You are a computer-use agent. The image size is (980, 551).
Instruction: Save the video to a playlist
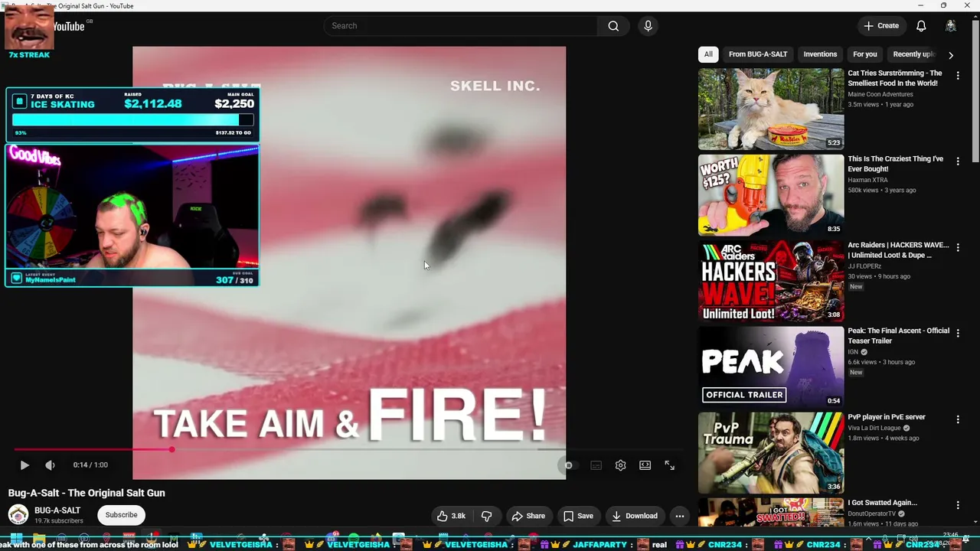578,516
